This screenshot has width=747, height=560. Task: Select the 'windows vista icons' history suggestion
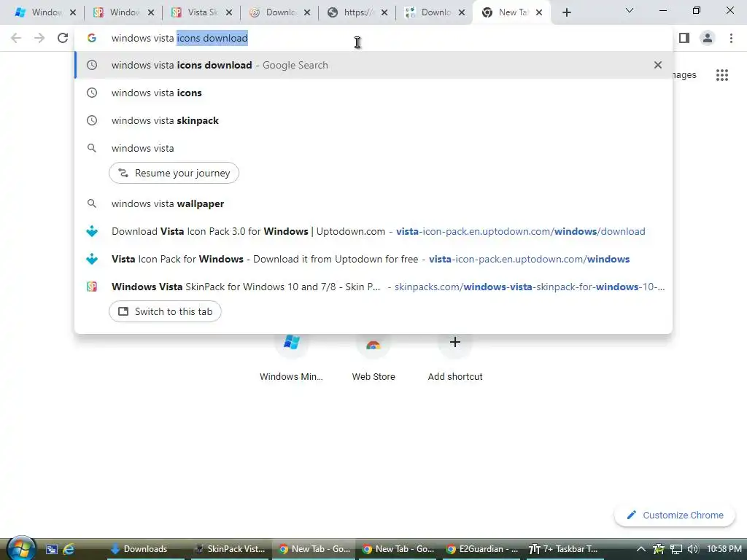tap(374, 93)
